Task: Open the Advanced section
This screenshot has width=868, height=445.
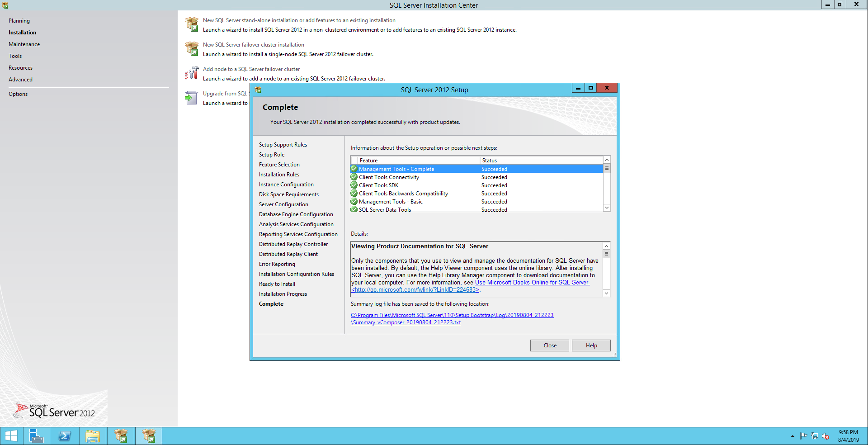Action: (x=20, y=80)
